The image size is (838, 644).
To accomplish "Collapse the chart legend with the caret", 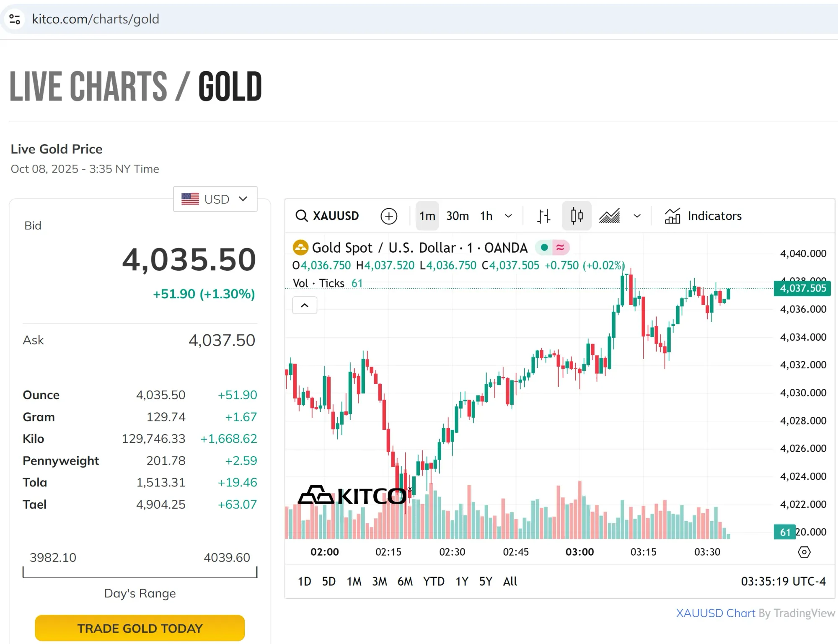I will pyautogui.click(x=305, y=305).
